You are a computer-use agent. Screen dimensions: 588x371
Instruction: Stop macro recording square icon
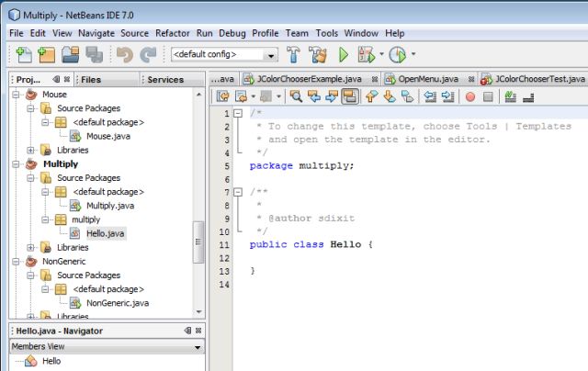[x=488, y=97]
